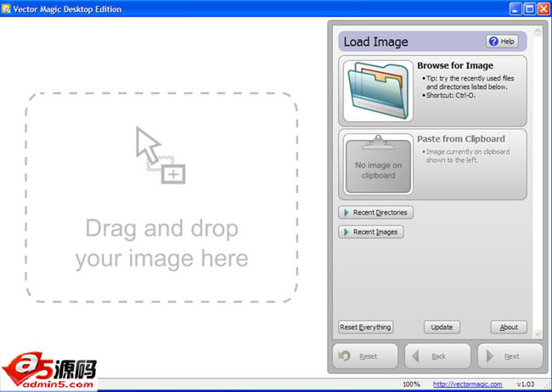The image size is (552, 392).
Task: Expand Recent Directories list
Action: [x=375, y=212]
